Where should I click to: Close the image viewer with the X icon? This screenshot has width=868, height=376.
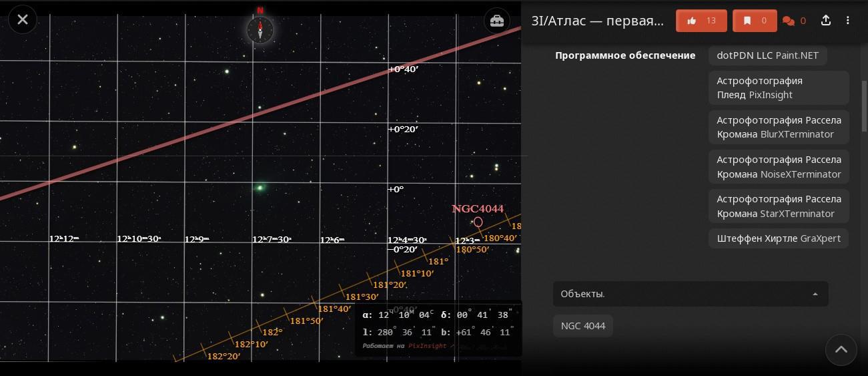coord(23,19)
